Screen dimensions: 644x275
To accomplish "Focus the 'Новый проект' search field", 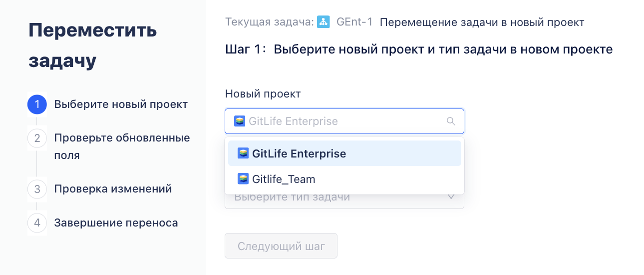I will coord(344,121).
